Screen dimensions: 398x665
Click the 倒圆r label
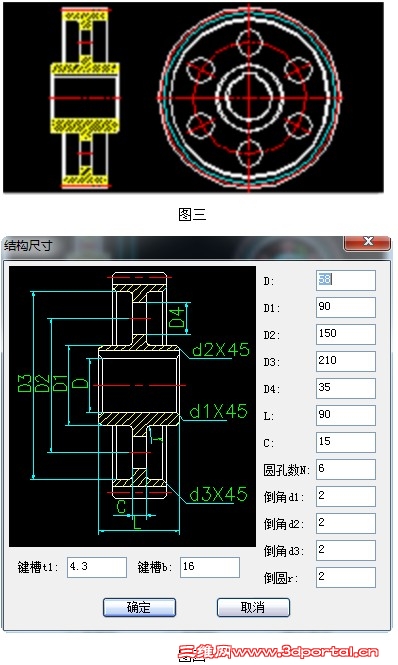(281, 578)
